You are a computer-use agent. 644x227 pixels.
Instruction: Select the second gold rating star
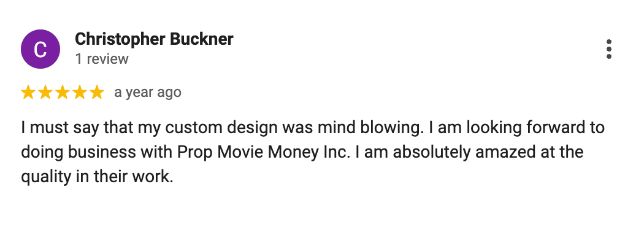45,93
